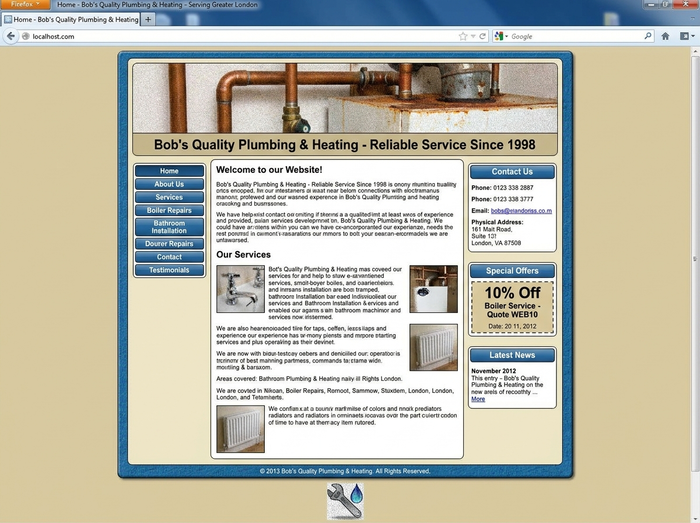
Task: Follow the More link under Latest News
Action: point(478,399)
